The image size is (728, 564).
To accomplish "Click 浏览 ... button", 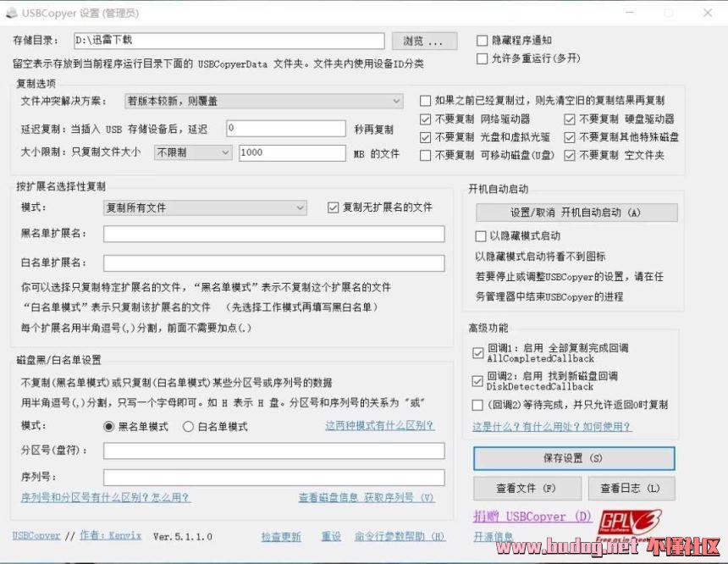I will tap(424, 41).
